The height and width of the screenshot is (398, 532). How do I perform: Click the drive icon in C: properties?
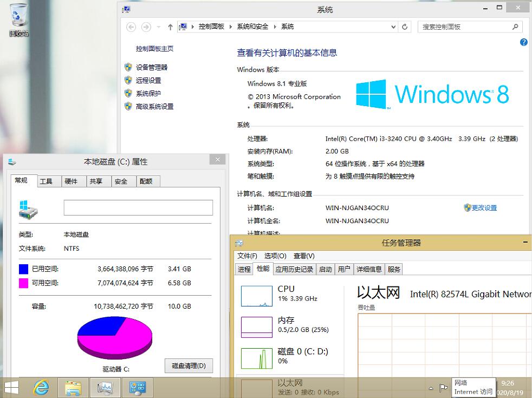(28, 209)
